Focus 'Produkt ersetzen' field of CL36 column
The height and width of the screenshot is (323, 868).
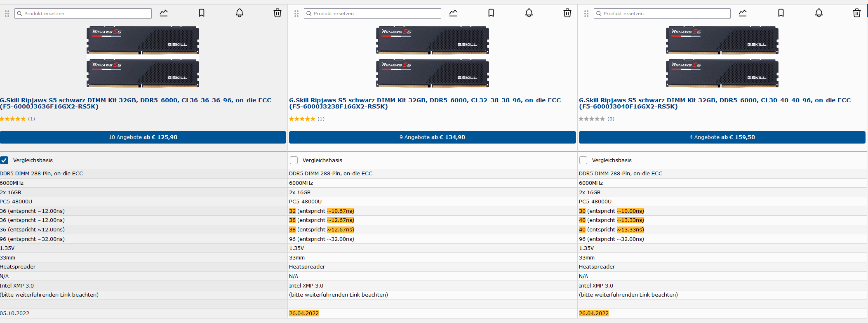click(83, 14)
